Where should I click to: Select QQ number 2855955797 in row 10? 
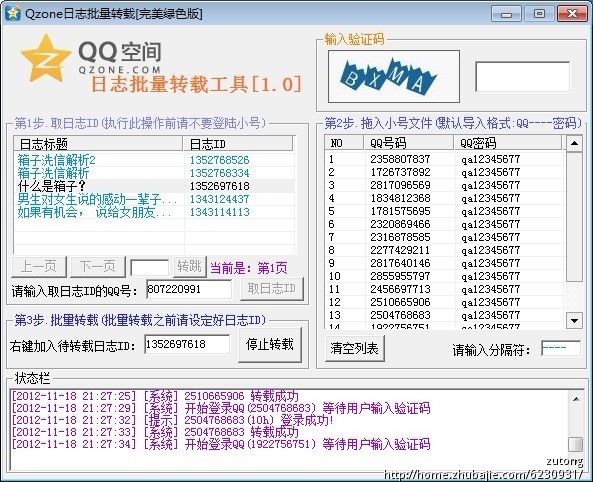click(x=400, y=276)
